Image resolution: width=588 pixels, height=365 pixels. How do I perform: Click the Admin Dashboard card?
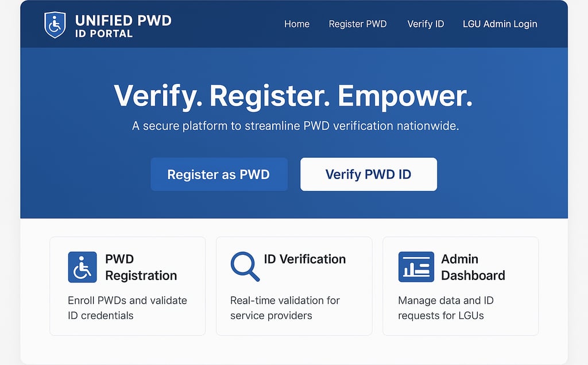coord(460,285)
